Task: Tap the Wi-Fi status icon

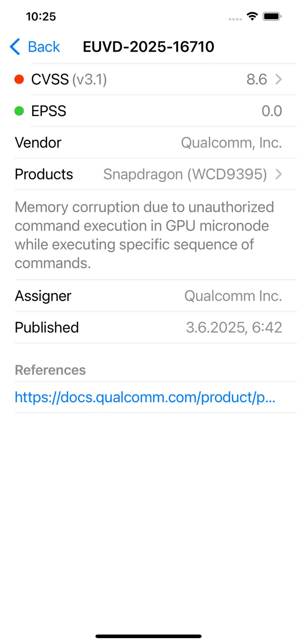Action: click(252, 17)
